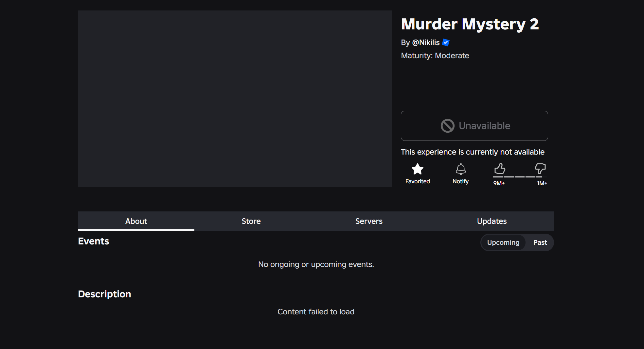Image resolution: width=644 pixels, height=349 pixels.
Task: Click the 'Content failed to load' message
Action: click(316, 312)
